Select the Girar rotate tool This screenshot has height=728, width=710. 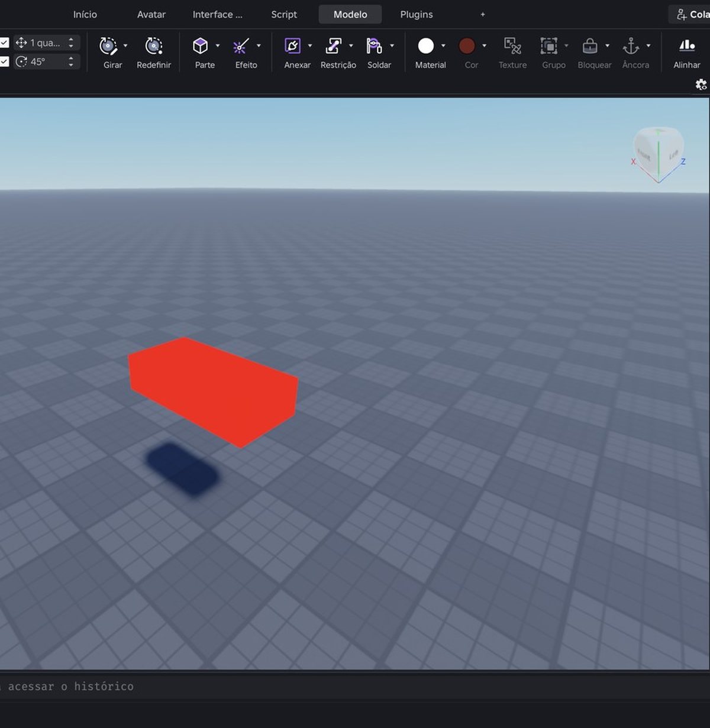click(x=108, y=46)
